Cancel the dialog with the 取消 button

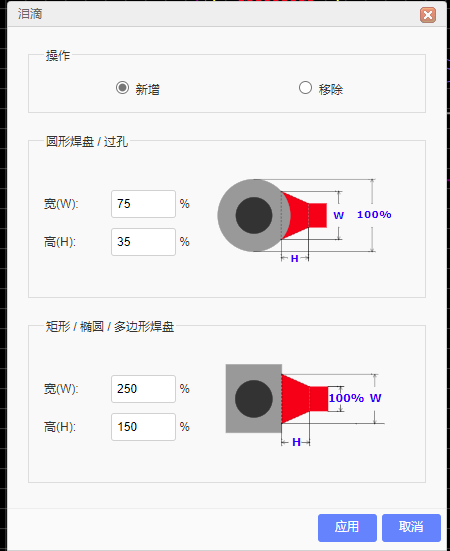coord(411,527)
